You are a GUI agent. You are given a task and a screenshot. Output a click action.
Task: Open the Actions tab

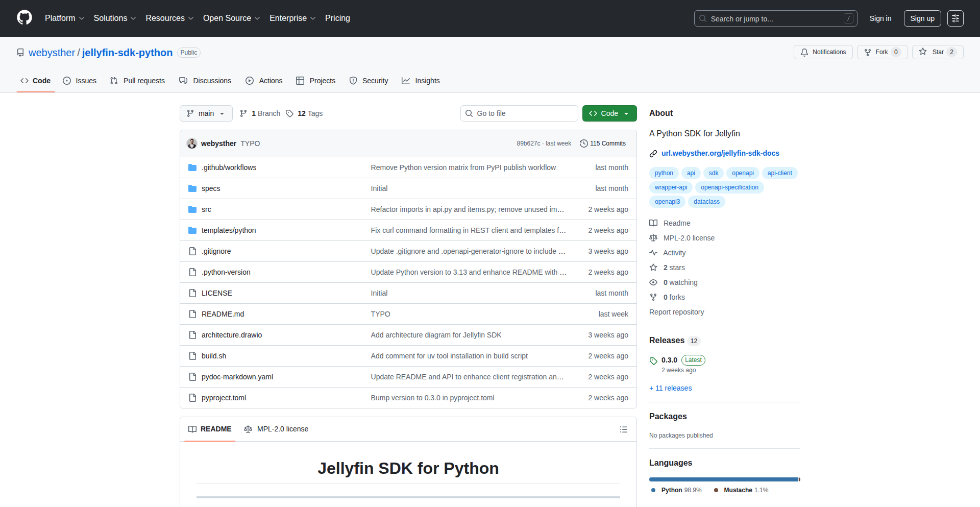(264, 81)
